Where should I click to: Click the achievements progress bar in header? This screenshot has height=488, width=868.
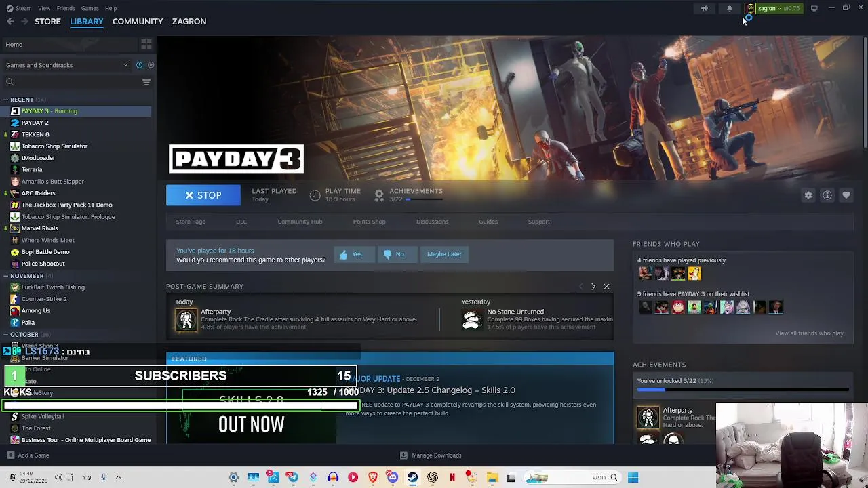[x=425, y=199]
